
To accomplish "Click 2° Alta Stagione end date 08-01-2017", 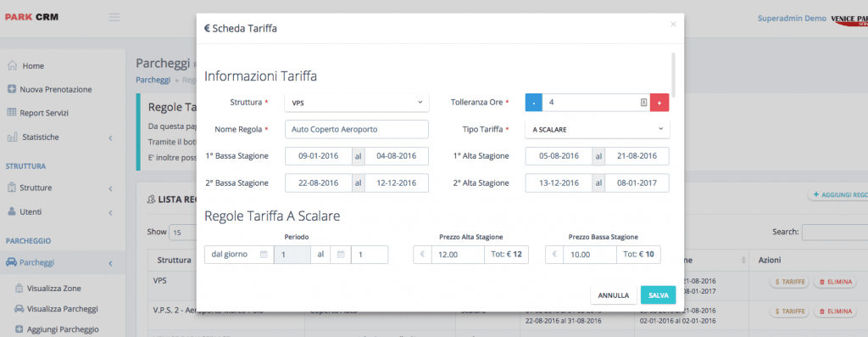I will (x=637, y=183).
